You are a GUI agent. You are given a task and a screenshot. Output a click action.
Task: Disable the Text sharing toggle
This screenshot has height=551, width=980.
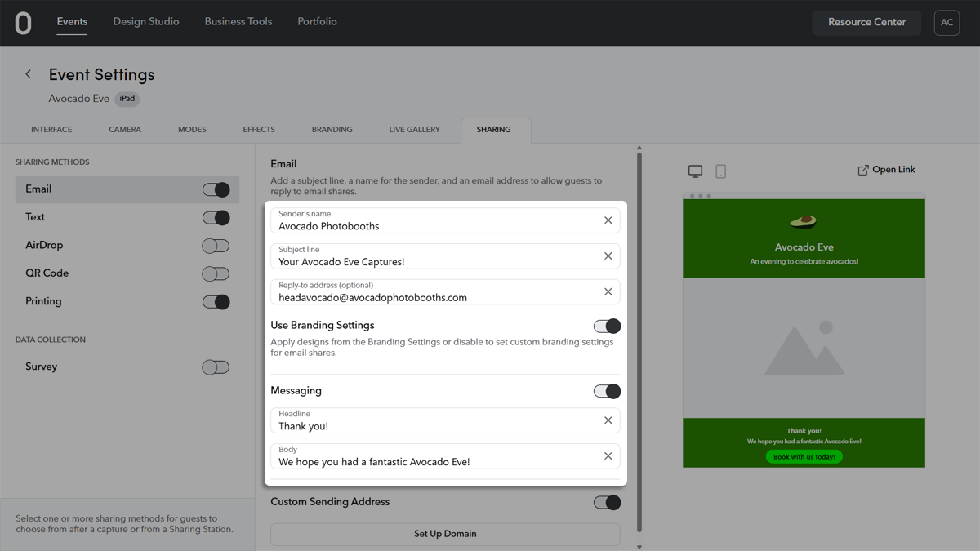(x=216, y=218)
